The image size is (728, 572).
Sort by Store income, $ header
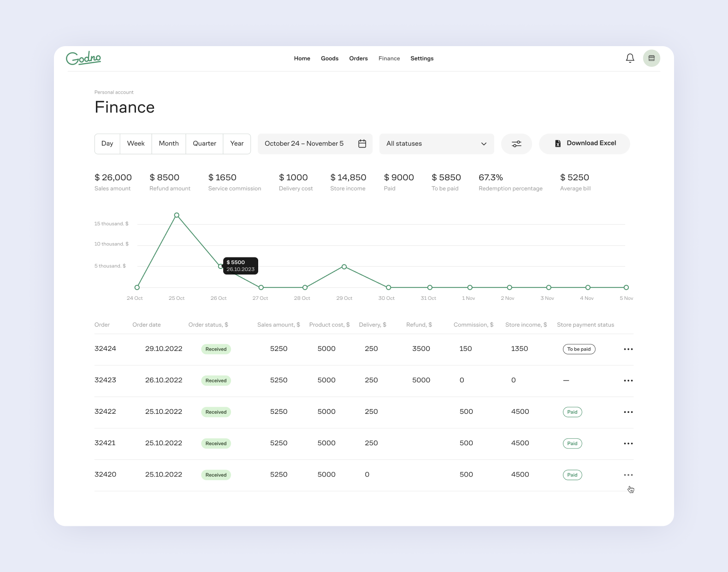pos(526,325)
